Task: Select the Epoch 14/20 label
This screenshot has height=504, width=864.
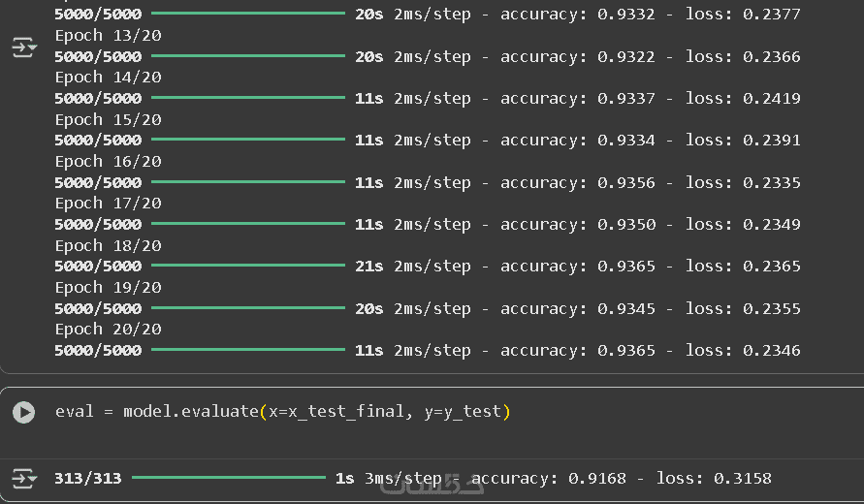Action: [108, 78]
